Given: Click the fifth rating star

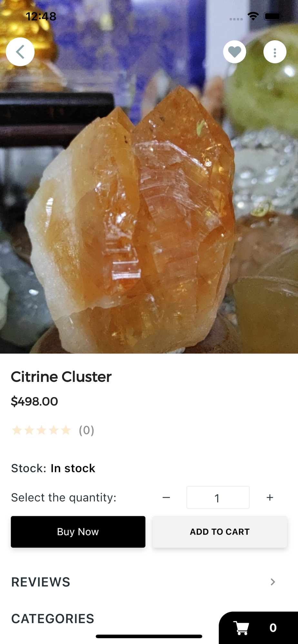Looking at the screenshot, I should (x=66, y=430).
